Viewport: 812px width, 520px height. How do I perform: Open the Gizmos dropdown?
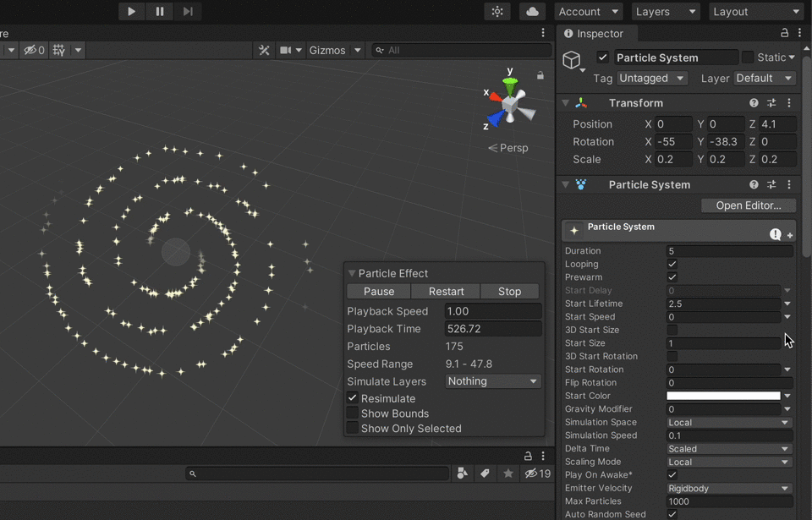(x=333, y=50)
